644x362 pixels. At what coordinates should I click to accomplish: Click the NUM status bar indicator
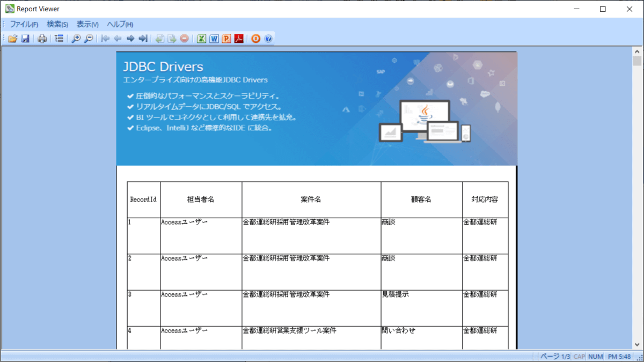click(x=595, y=356)
